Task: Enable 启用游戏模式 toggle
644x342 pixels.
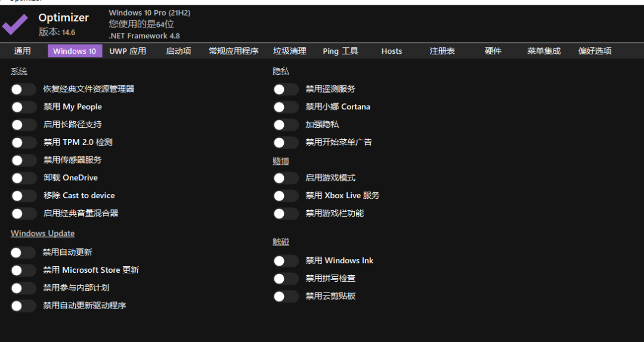Action: click(286, 178)
